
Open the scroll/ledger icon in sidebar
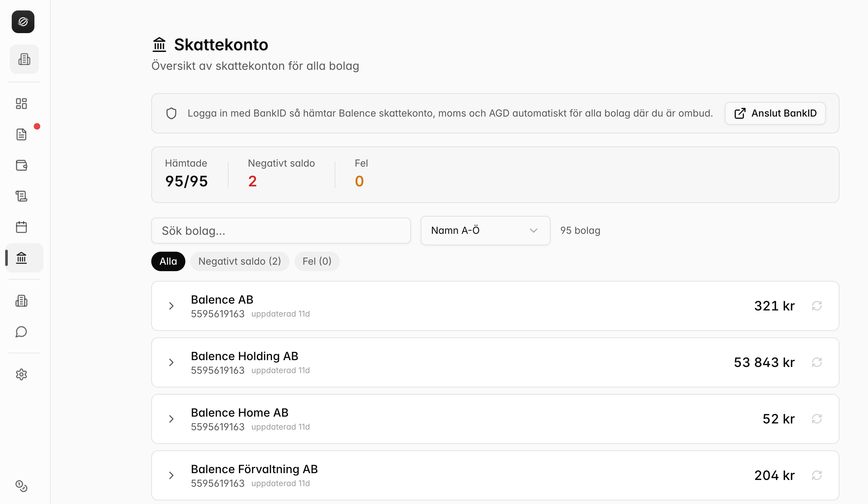[x=21, y=196]
